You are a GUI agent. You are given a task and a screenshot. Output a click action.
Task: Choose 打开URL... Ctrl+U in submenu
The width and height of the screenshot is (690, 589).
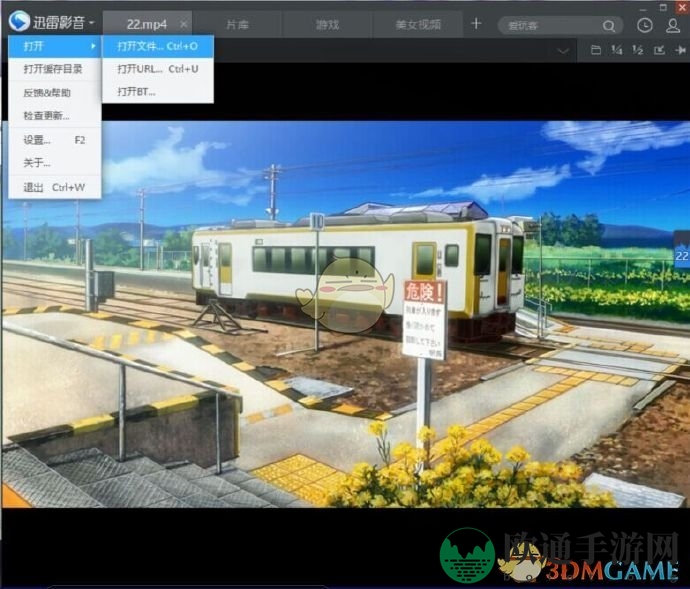tap(158, 69)
